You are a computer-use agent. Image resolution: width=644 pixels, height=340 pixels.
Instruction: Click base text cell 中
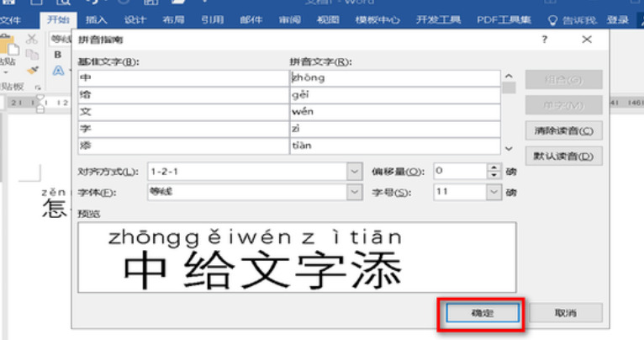tap(183, 78)
